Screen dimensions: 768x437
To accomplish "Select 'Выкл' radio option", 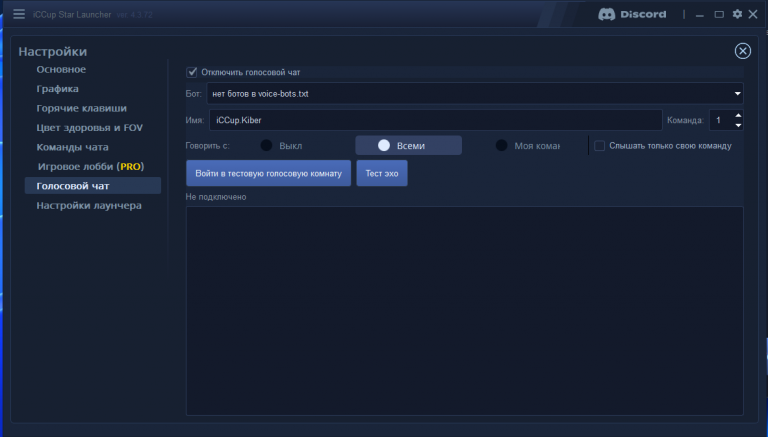I will [x=266, y=146].
